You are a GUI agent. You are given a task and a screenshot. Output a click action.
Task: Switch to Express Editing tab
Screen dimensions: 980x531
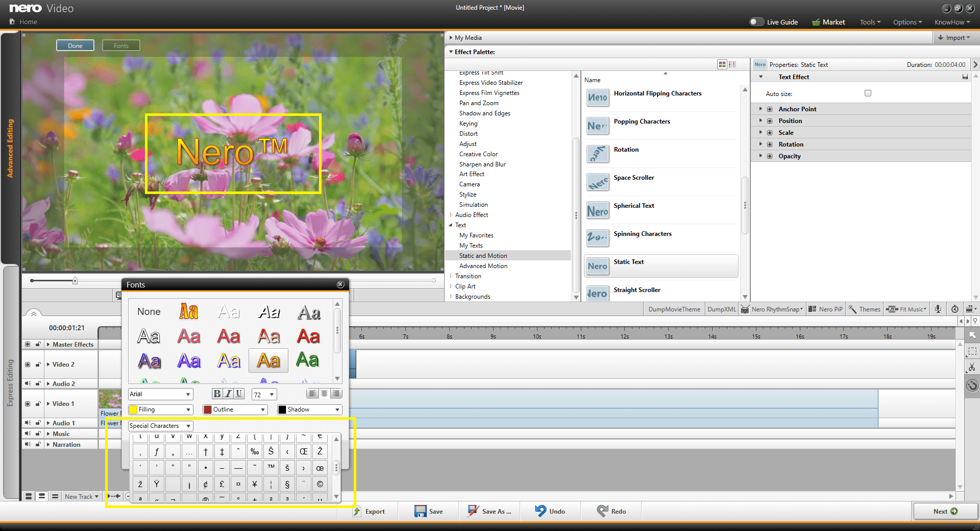10,383
